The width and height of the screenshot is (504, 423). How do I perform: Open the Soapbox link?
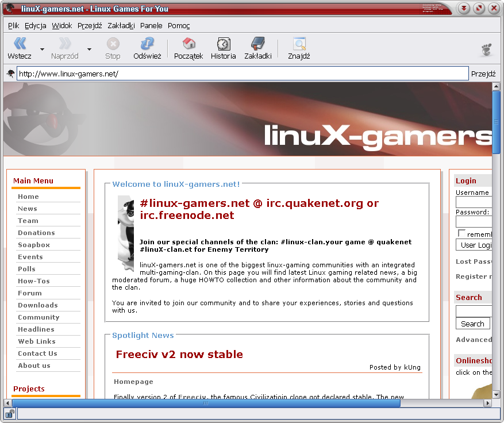pyautogui.click(x=34, y=245)
